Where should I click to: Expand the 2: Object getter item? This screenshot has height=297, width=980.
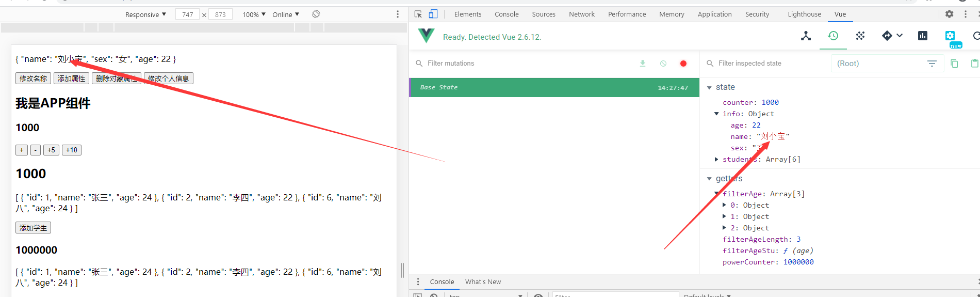(x=724, y=228)
